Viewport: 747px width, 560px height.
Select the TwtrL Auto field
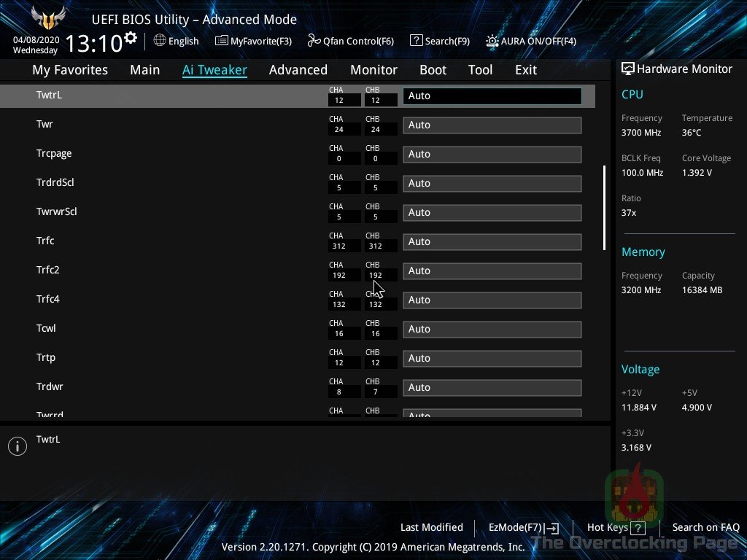(492, 96)
